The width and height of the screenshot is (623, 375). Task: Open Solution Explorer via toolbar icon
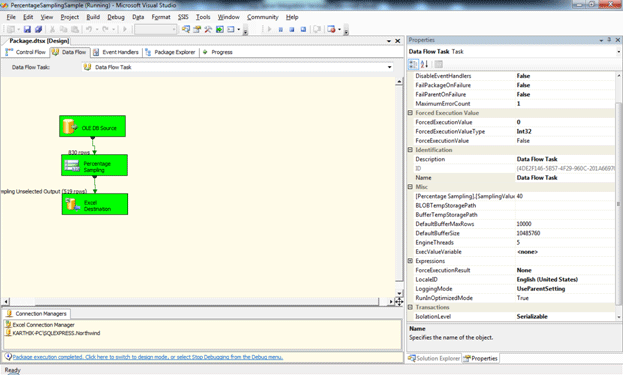(x=186, y=29)
